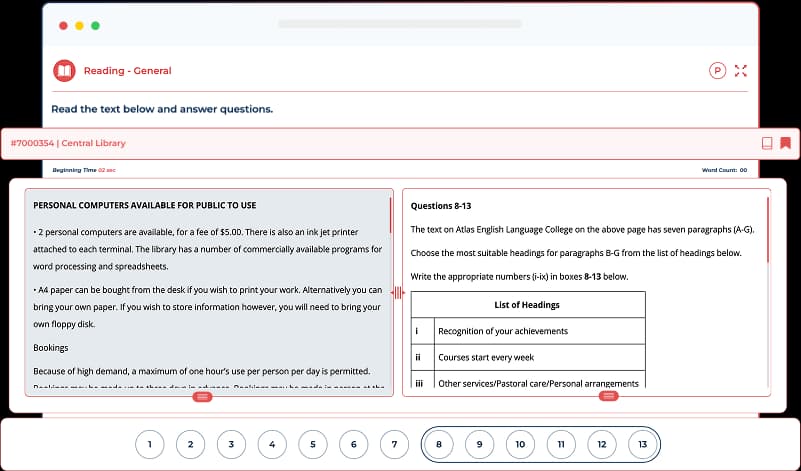The width and height of the screenshot is (801, 471).
Task: Select question 8 in the current group
Action: [x=438, y=444]
